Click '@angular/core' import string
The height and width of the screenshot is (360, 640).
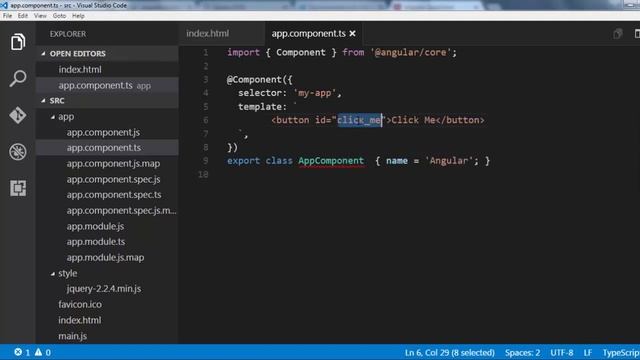tap(410, 52)
